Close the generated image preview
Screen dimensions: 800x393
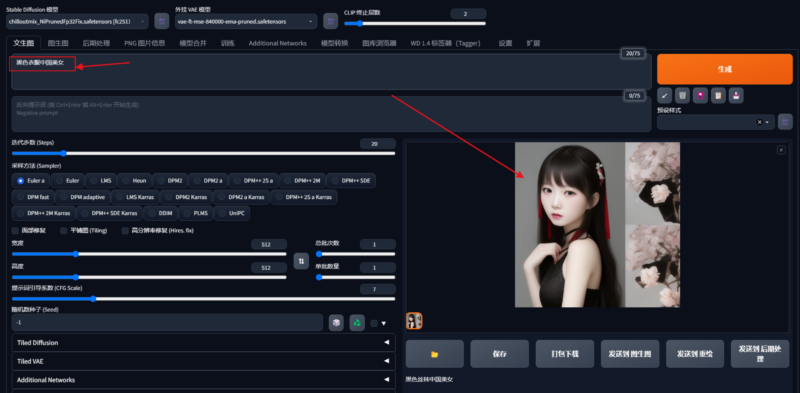pyautogui.click(x=781, y=150)
